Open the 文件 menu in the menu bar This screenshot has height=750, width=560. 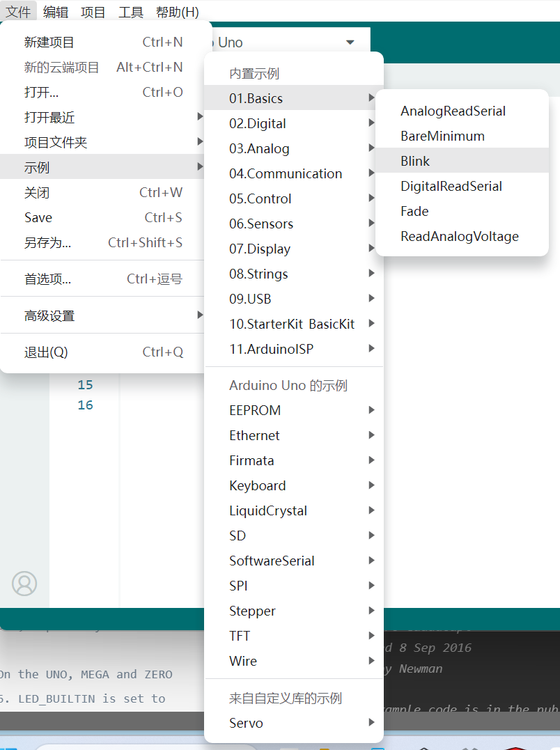pos(18,11)
